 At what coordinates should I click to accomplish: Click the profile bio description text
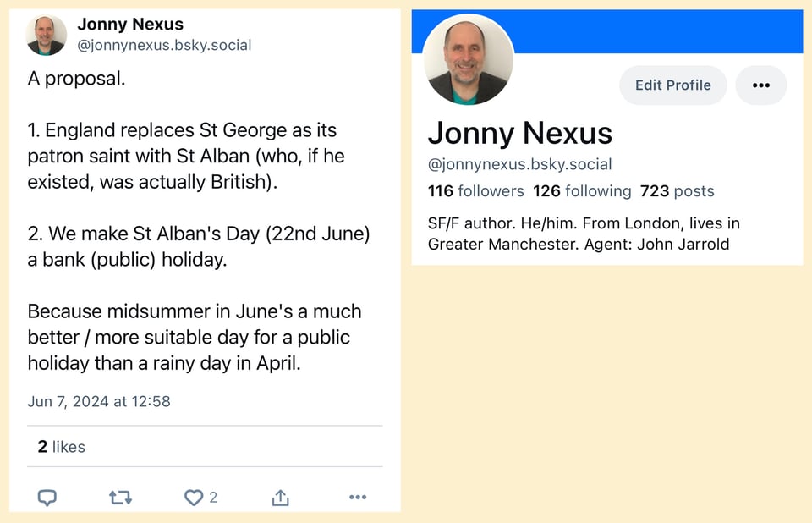tap(584, 234)
